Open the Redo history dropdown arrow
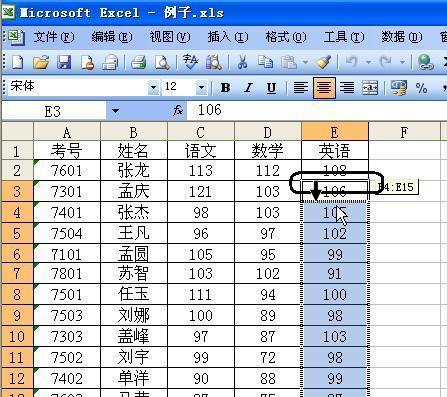The width and height of the screenshot is (447, 397). [x=402, y=62]
